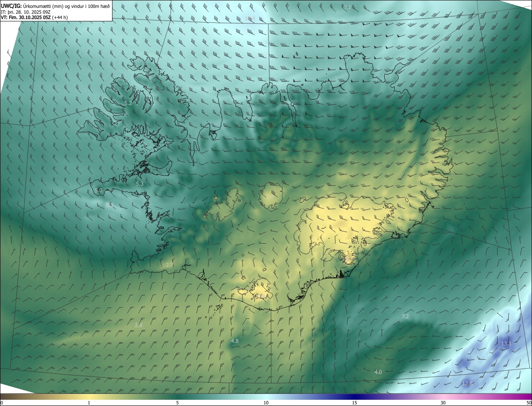Click the 5.0 value label on the map
The height and width of the screenshot is (406, 532).
99,190
